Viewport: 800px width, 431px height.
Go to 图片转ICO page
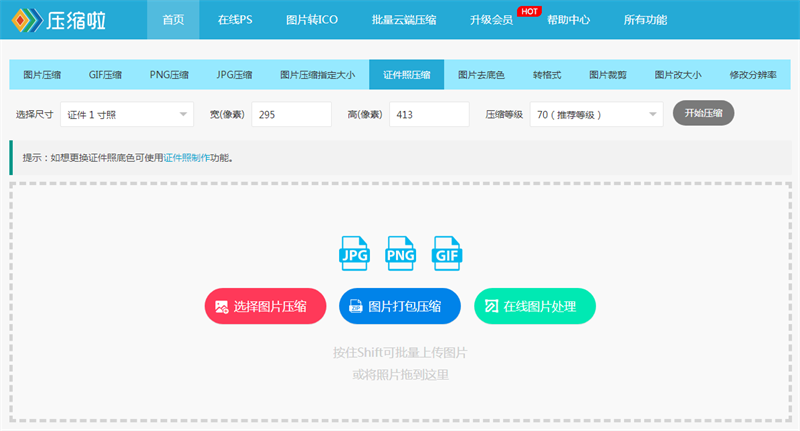tap(312, 20)
